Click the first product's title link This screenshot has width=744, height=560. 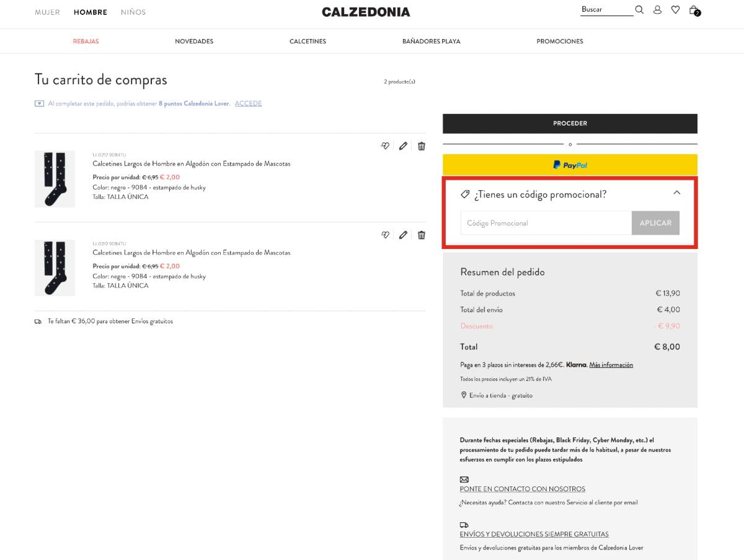click(192, 164)
